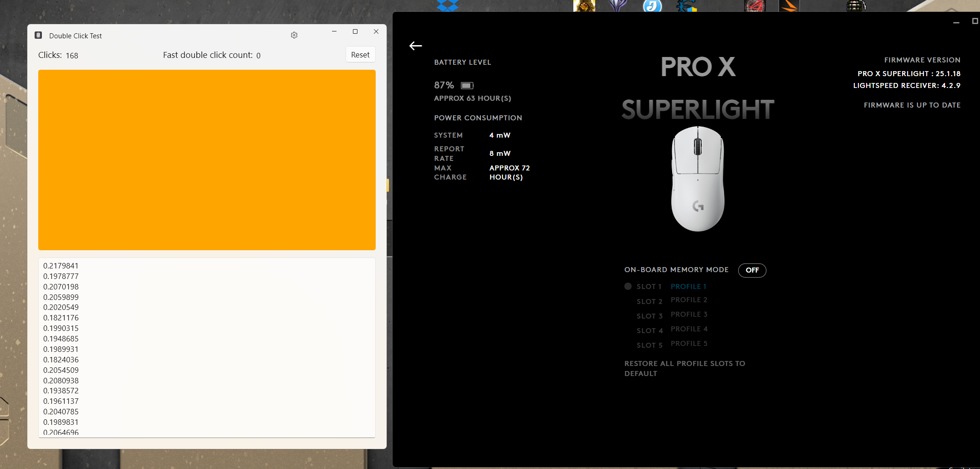Select the 0.1989931 timing entry
This screenshot has height=469, width=980.
click(61, 349)
